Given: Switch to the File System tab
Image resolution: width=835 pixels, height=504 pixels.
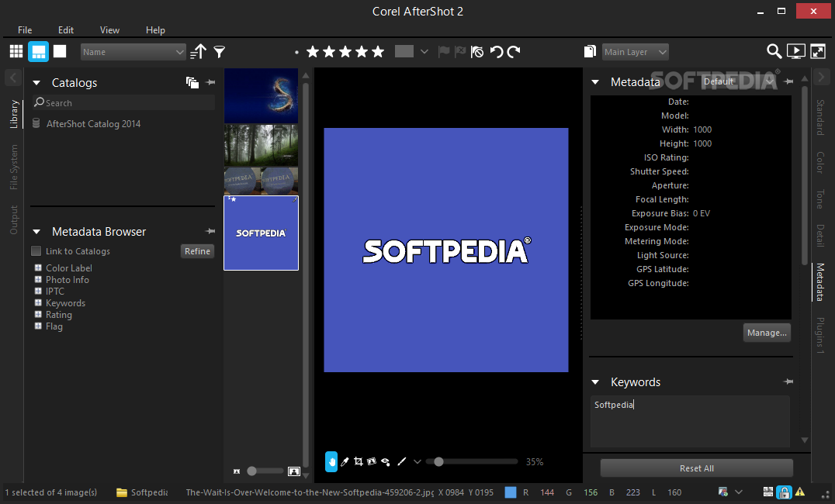Looking at the screenshot, I should [x=14, y=167].
